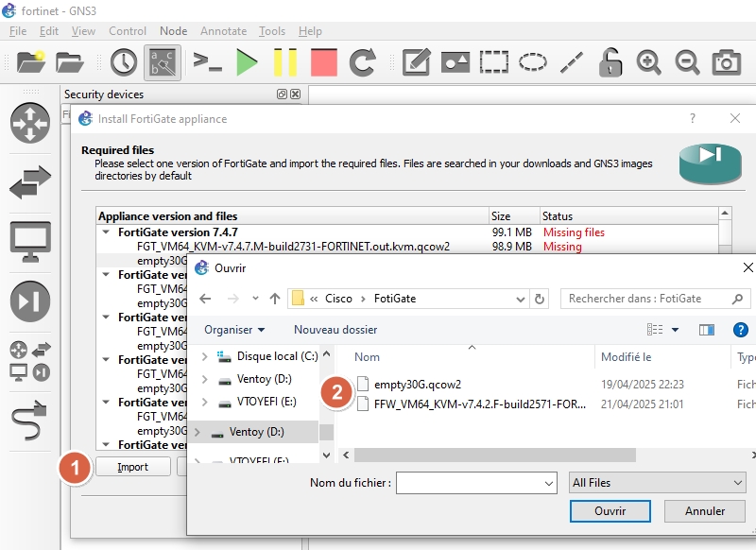Viewport: 756px width, 550px height.
Task: Start all nodes green play icon
Action: pyautogui.click(x=247, y=62)
